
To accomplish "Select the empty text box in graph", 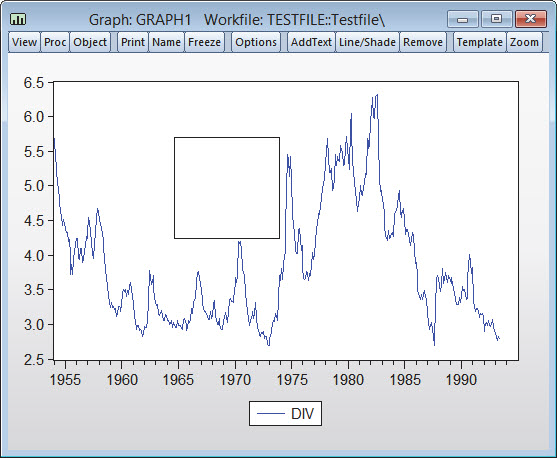I will pos(227,188).
